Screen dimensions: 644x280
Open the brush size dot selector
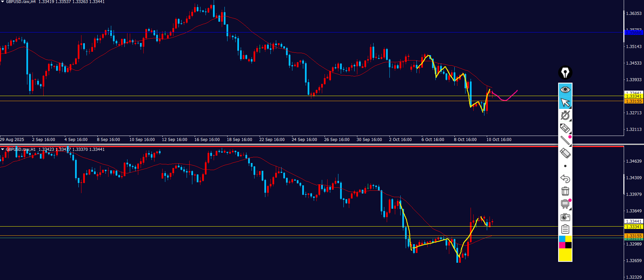click(x=565, y=166)
